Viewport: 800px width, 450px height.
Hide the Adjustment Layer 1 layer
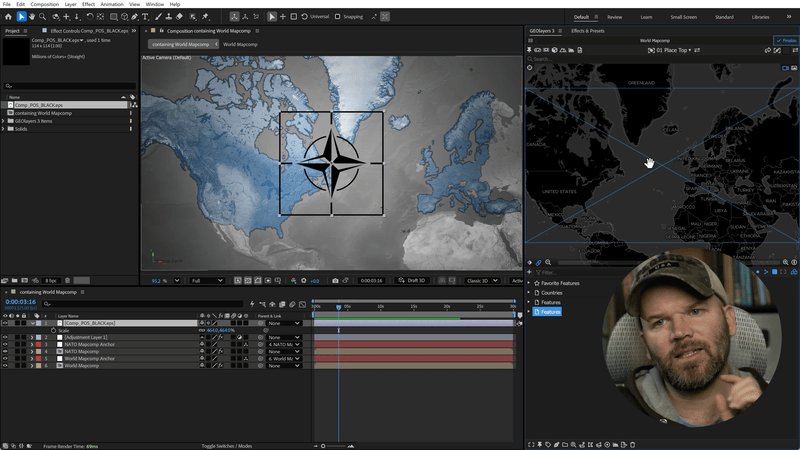pos(5,337)
